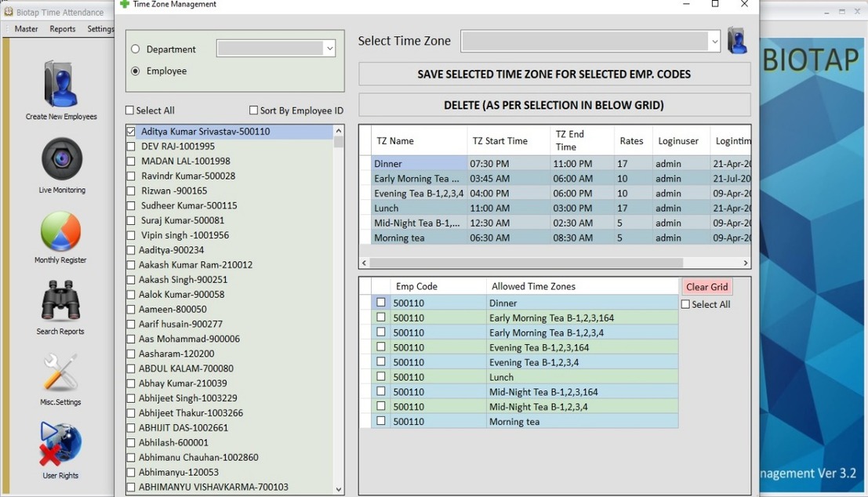Click Time Zone Management title green plus icon
Screen dimensions: 868x497
click(x=125, y=4)
